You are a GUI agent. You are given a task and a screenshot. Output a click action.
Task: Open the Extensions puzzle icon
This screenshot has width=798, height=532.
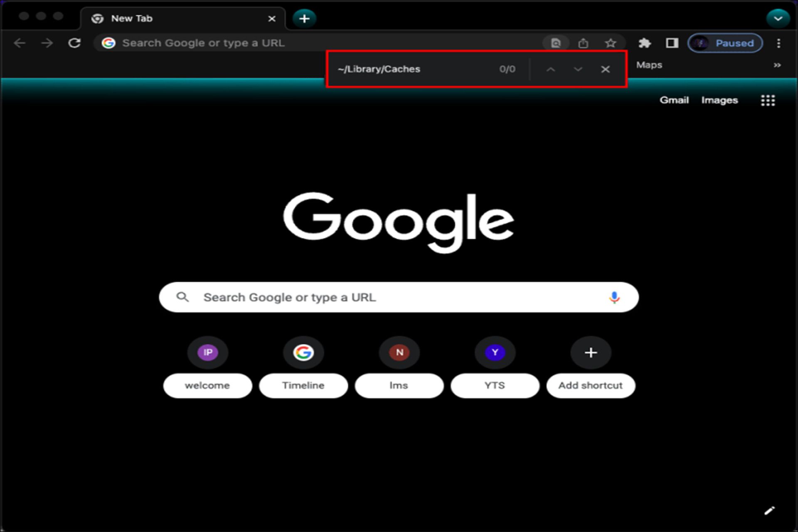[x=645, y=43]
